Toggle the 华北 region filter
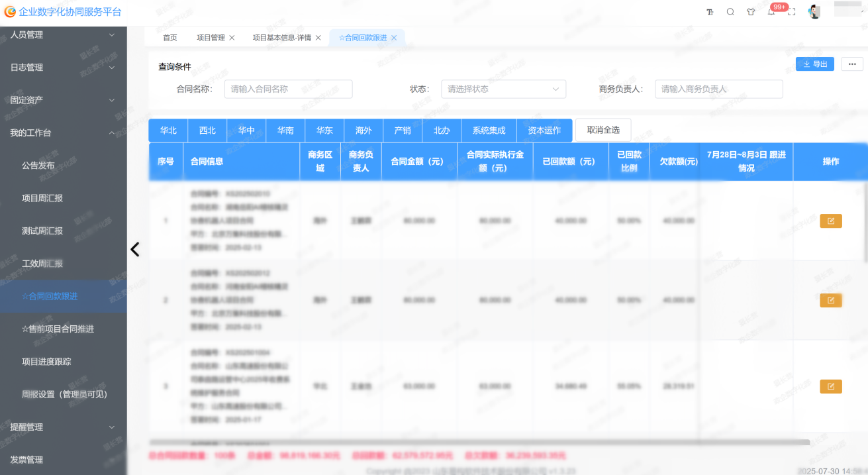The height and width of the screenshot is (475, 868). tap(168, 131)
